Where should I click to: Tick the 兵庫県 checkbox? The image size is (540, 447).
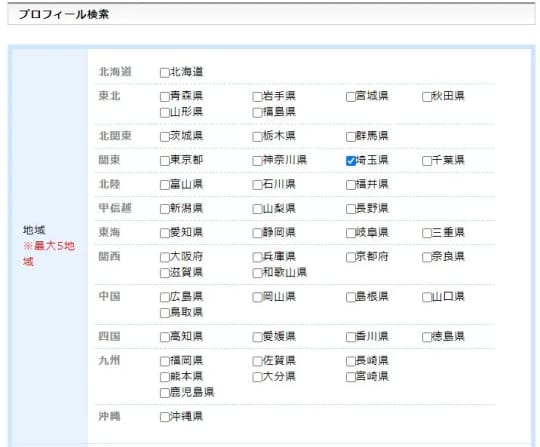[x=257, y=257]
